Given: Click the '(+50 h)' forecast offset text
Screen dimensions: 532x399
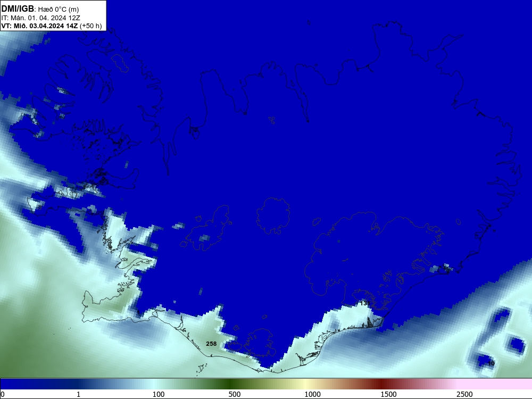Looking at the screenshot, I should pyautogui.click(x=90, y=26).
